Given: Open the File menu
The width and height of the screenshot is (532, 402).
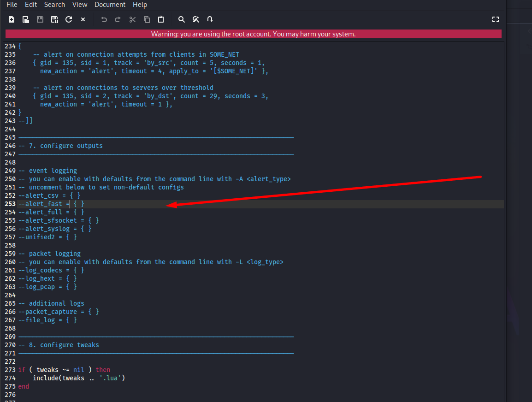Looking at the screenshot, I should [x=12, y=5].
